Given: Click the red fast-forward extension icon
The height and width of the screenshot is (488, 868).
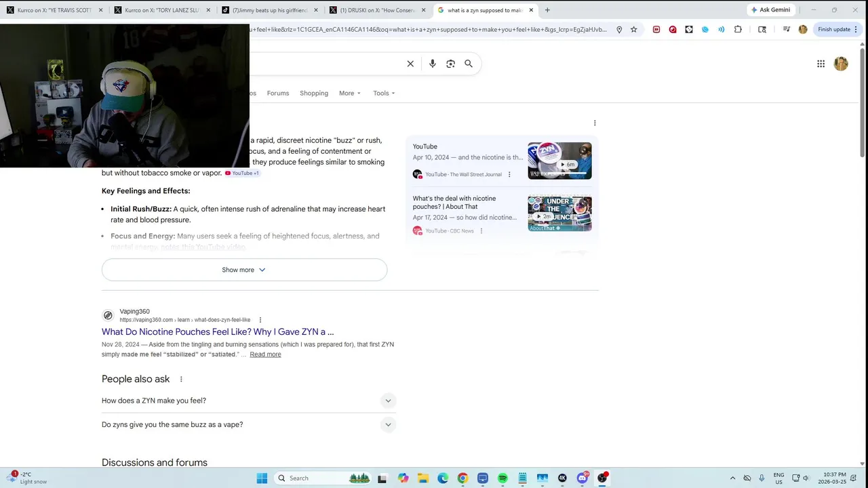Looking at the screenshot, I should [656, 30].
